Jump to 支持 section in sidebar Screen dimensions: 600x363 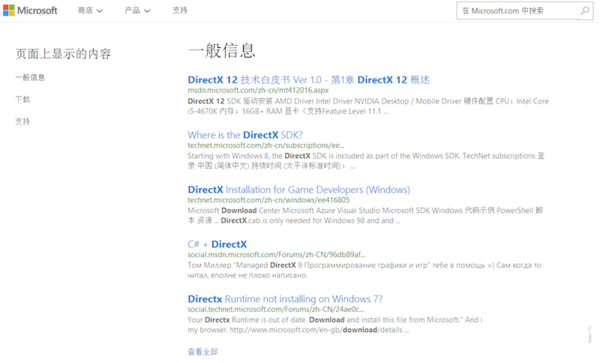[23, 122]
